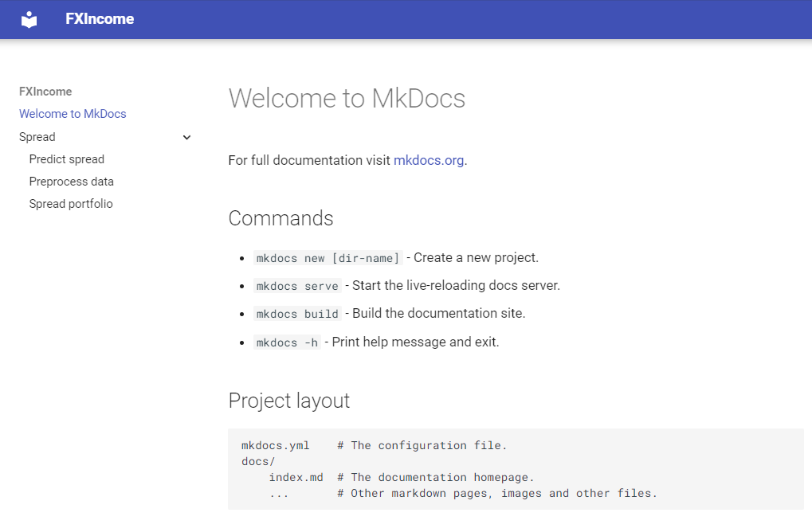Select Spread portfolio in sidebar
Viewport: 812px width, 532px height.
click(x=71, y=203)
